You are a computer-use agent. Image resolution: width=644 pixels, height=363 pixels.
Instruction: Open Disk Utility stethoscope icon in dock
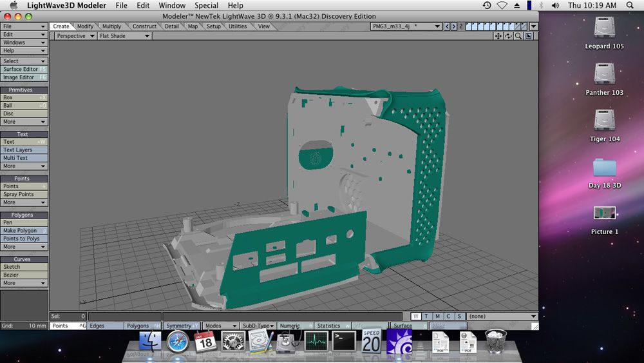coord(289,342)
